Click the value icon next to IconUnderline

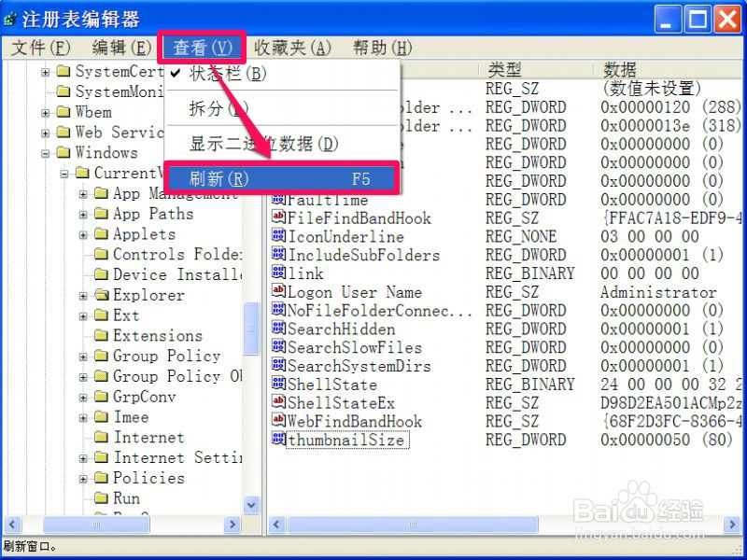pyautogui.click(x=277, y=236)
